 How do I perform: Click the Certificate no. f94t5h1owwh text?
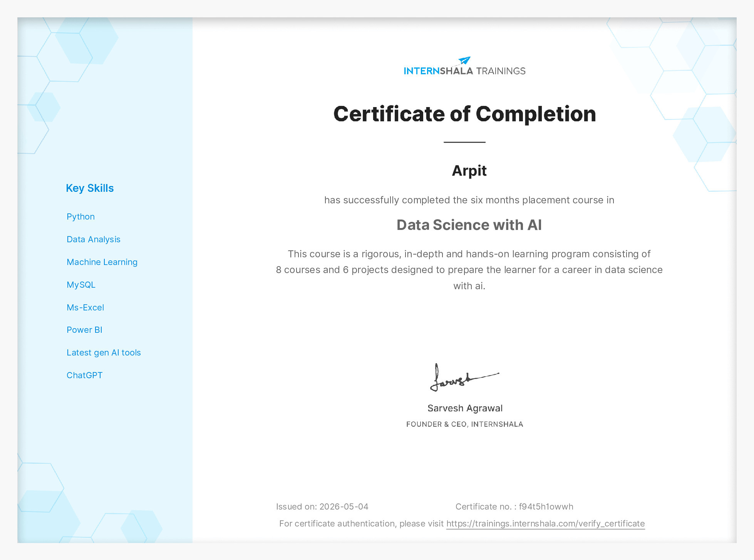coord(514,506)
